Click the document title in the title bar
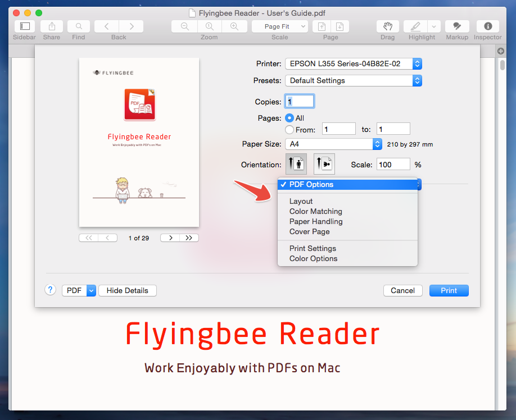The width and height of the screenshot is (516, 420). (x=262, y=13)
